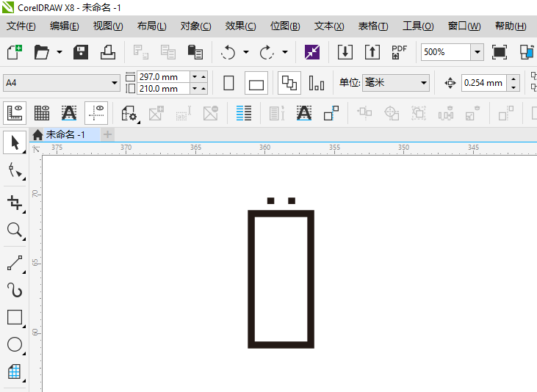Switch to the 未命名 -1 document tab
Image resolution: width=537 pixels, height=392 pixels.
[65, 134]
